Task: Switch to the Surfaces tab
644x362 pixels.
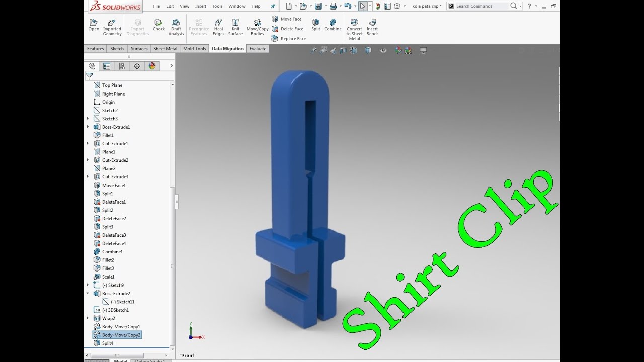Action: (x=139, y=49)
